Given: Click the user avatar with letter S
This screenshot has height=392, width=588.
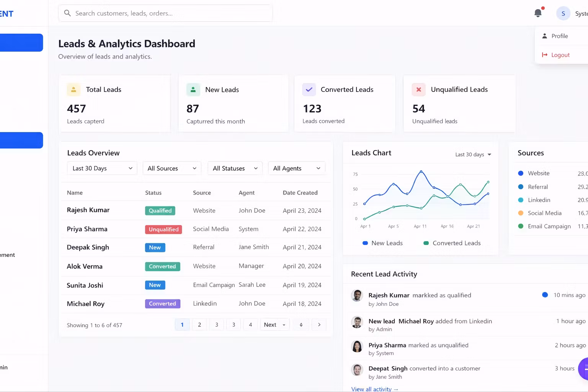Looking at the screenshot, I should [x=563, y=13].
